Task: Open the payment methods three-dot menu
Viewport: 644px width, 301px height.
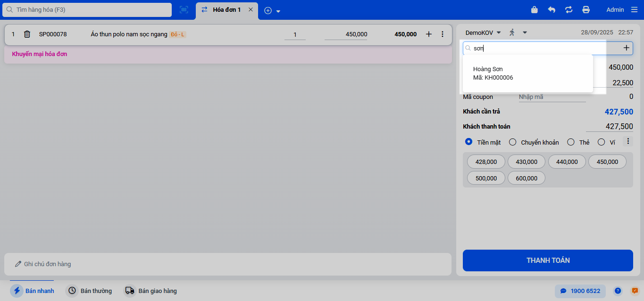Action: [x=628, y=141]
